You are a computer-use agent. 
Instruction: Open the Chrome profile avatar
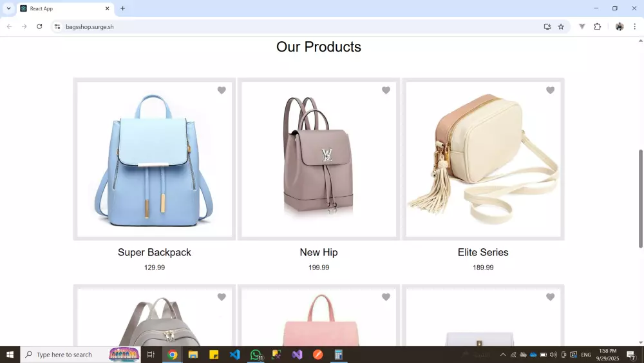(620, 26)
